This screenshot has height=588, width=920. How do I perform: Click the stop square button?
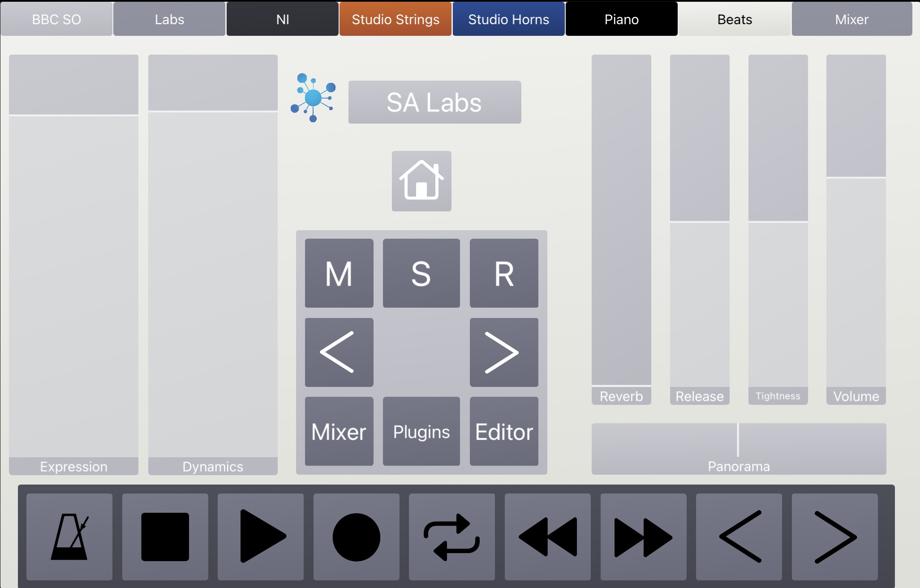click(x=165, y=536)
